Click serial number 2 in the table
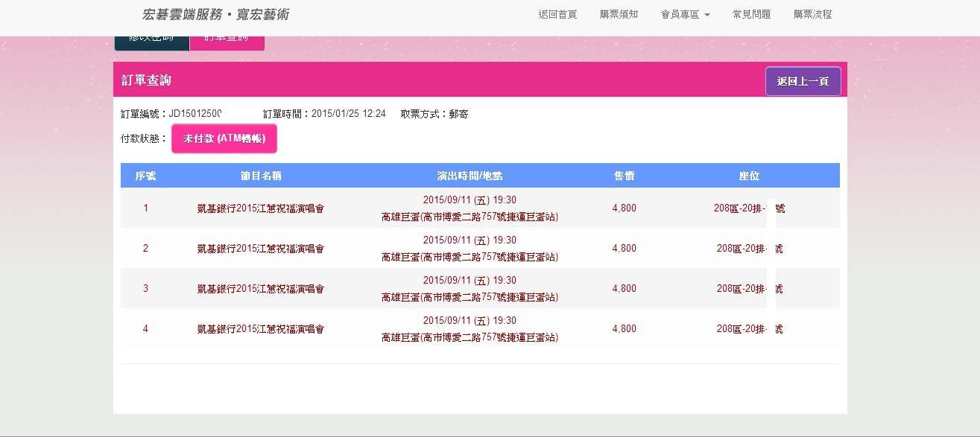This screenshot has width=980, height=437. coord(145,249)
